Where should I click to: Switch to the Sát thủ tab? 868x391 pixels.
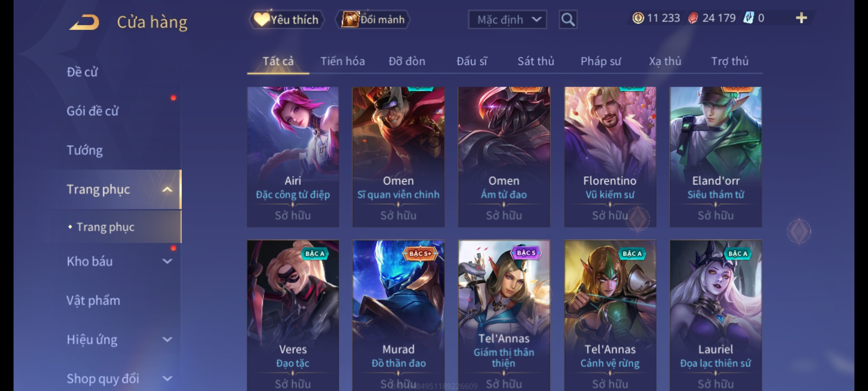pyautogui.click(x=536, y=61)
